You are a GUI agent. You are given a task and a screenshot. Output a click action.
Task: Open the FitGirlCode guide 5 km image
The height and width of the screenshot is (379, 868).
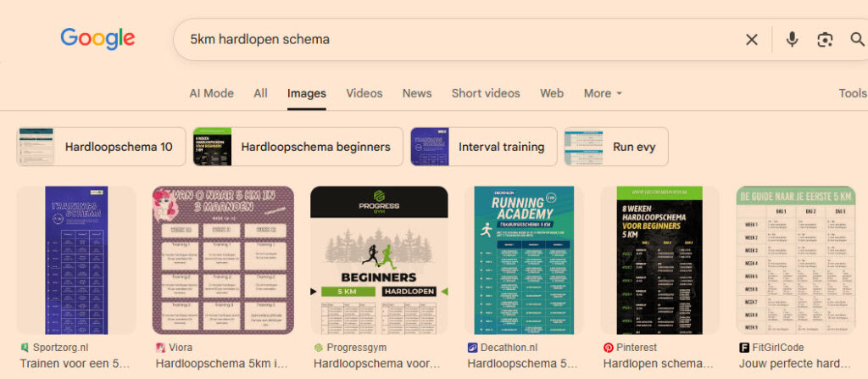[x=796, y=260]
